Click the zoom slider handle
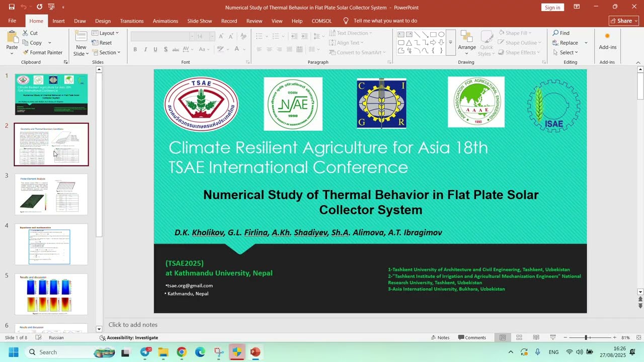The width and height of the screenshot is (644, 362). click(586, 337)
